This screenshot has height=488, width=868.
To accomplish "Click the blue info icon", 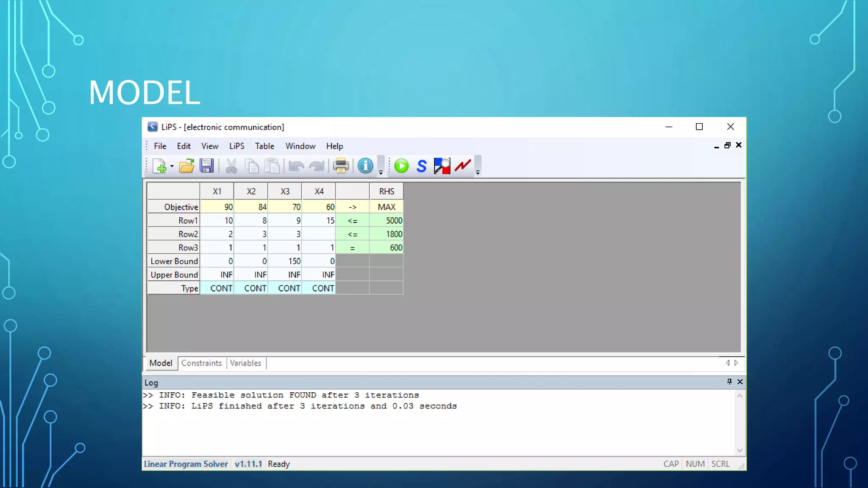I will 365,166.
